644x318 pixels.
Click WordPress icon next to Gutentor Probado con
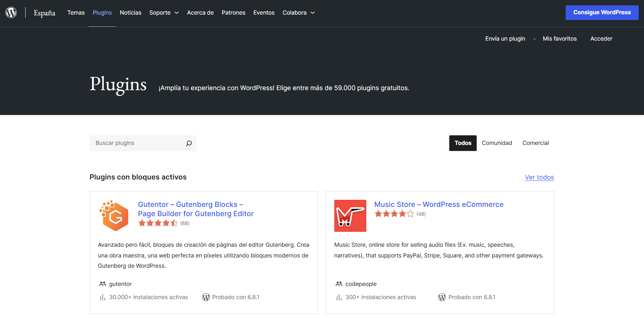pyautogui.click(x=206, y=297)
